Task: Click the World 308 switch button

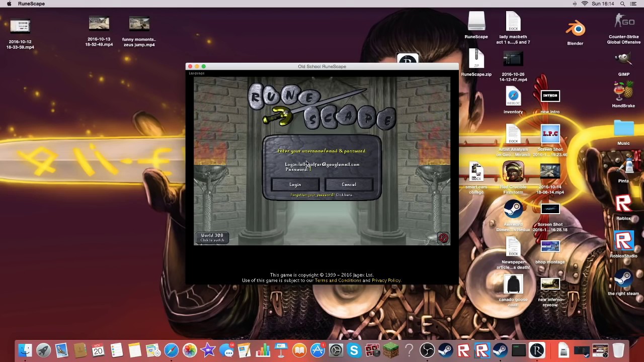Action: 212,237
